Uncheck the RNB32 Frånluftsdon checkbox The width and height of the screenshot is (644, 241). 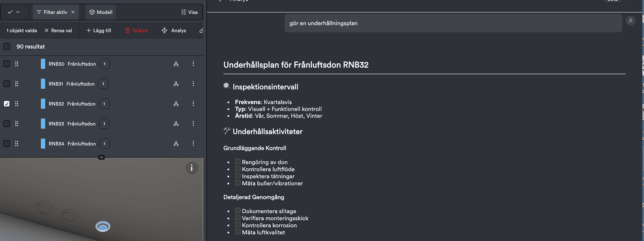pos(7,104)
